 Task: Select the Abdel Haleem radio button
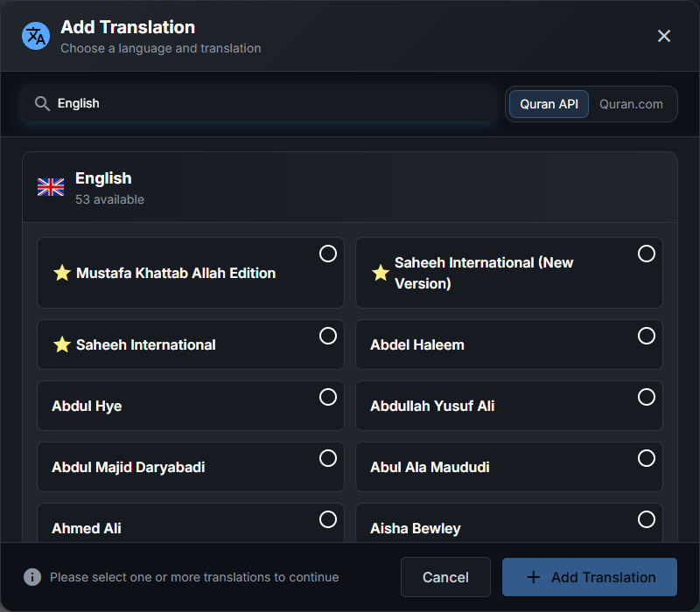[x=646, y=336]
